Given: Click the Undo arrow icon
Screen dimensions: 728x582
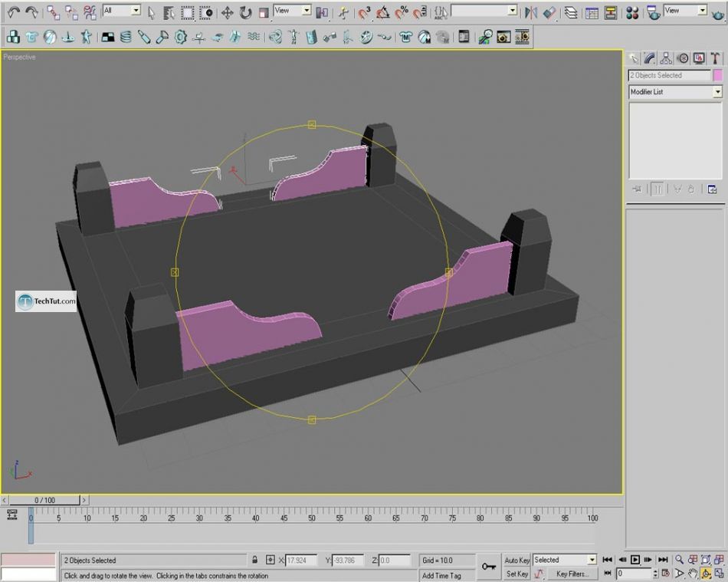Looking at the screenshot, I should pos(14,12).
